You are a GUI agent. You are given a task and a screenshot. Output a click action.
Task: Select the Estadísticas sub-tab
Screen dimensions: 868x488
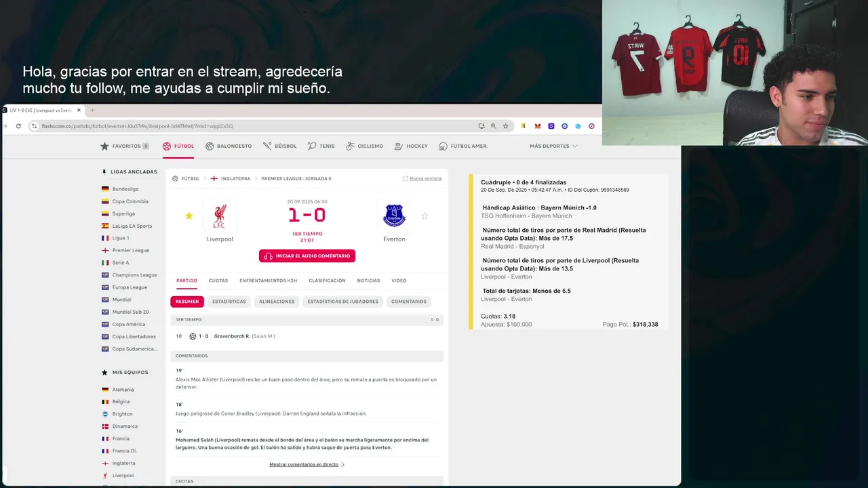[x=229, y=302]
